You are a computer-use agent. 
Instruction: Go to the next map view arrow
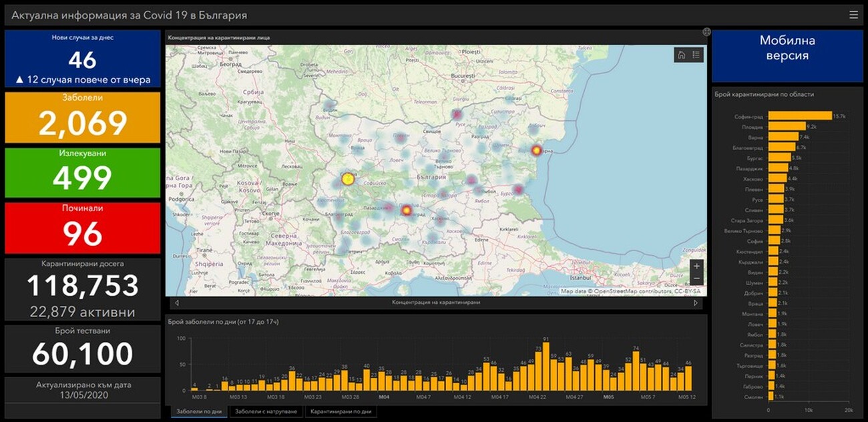click(x=696, y=302)
